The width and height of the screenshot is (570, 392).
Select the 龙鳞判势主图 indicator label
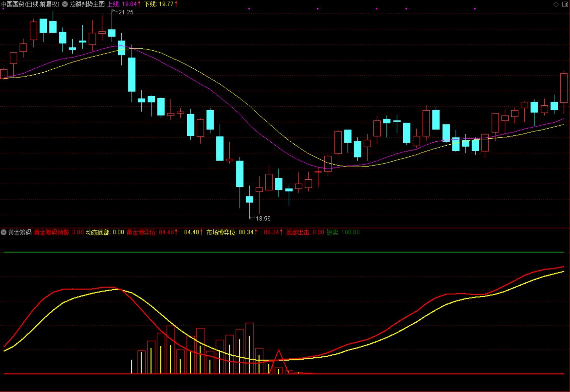point(87,4)
